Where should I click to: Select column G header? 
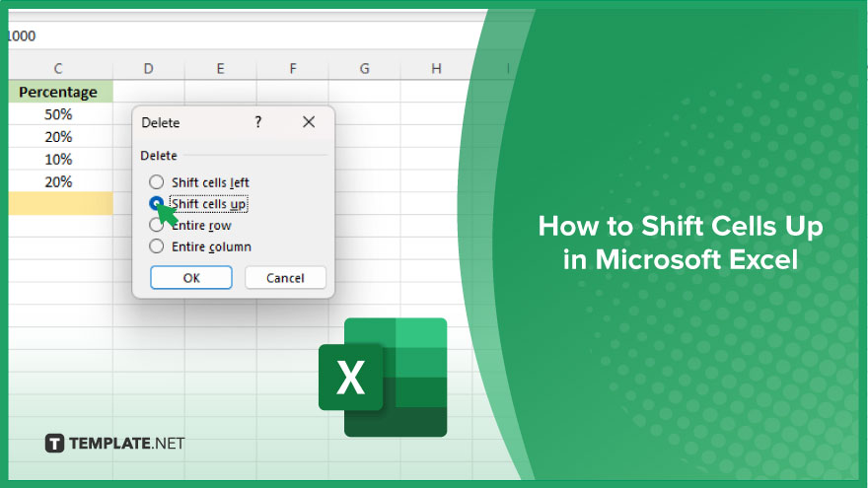[364, 69]
